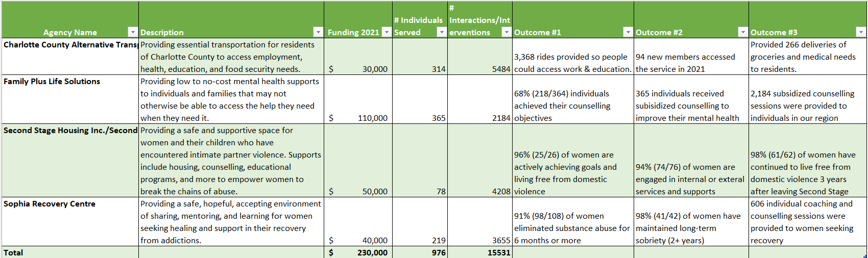Select the 3,368 rides provided outcome cell
The image size is (868, 258).
point(573,57)
